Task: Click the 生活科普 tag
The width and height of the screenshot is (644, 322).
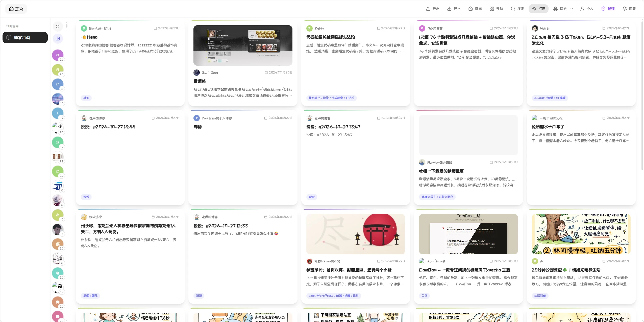Action: pyautogui.click(x=540, y=296)
